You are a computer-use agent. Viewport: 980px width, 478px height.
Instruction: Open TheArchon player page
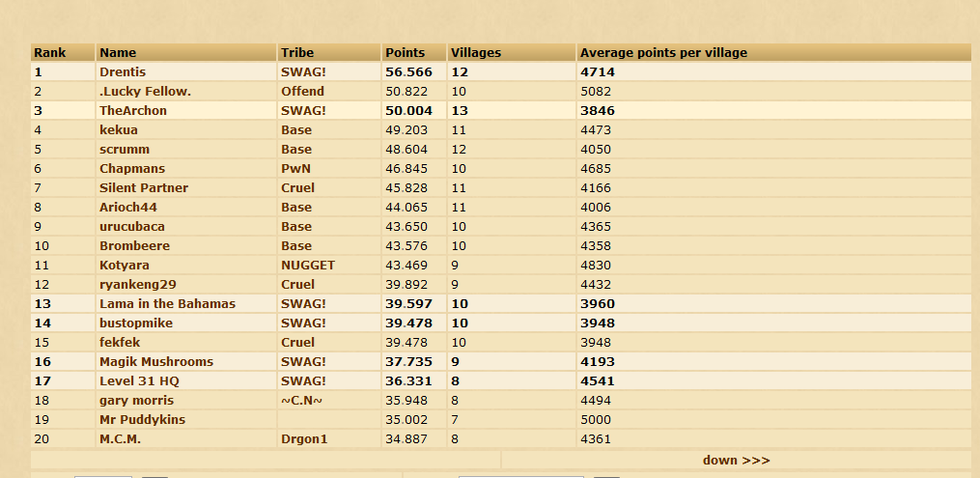click(x=133, y=111)
